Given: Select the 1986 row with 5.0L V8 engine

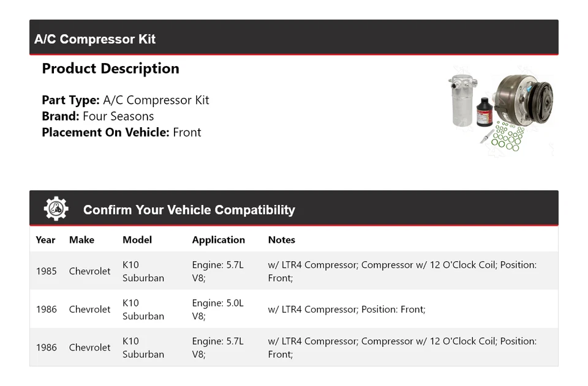Looking at the screenshot, I should [293, 310].
